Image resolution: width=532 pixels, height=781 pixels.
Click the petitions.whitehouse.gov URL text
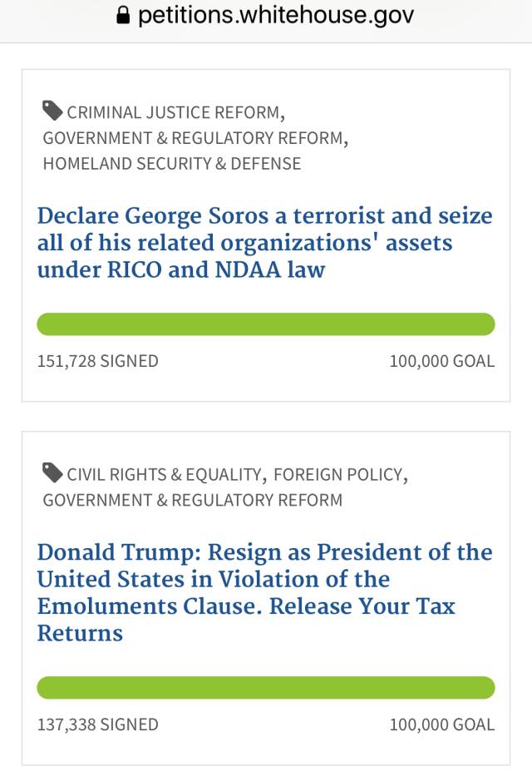[276, 16]
